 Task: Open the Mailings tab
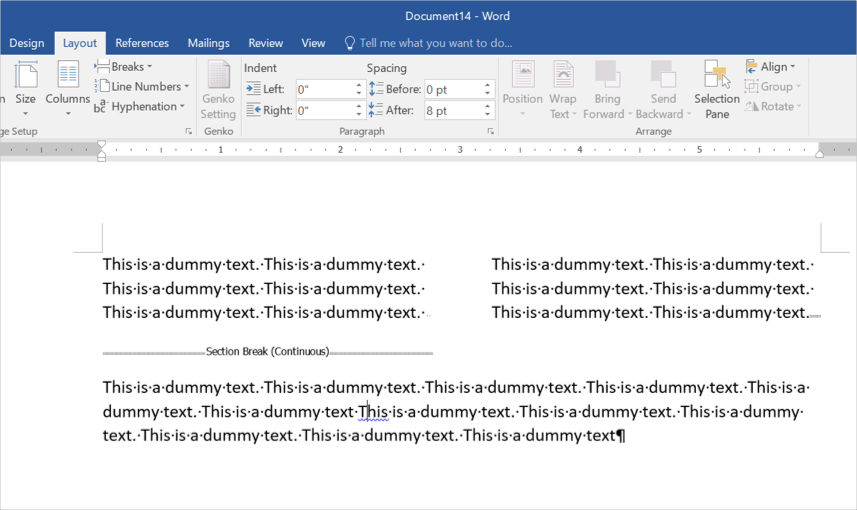tap(208, 43)
